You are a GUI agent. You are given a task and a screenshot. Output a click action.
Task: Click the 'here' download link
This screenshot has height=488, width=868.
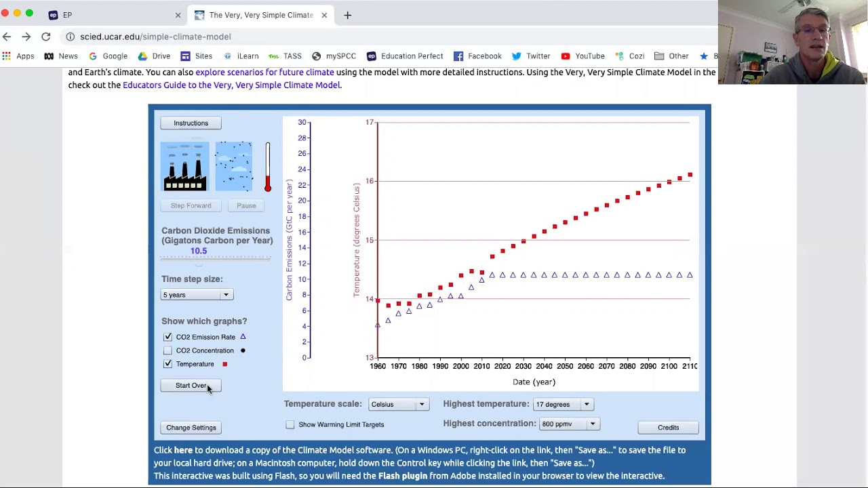point(183,450)
